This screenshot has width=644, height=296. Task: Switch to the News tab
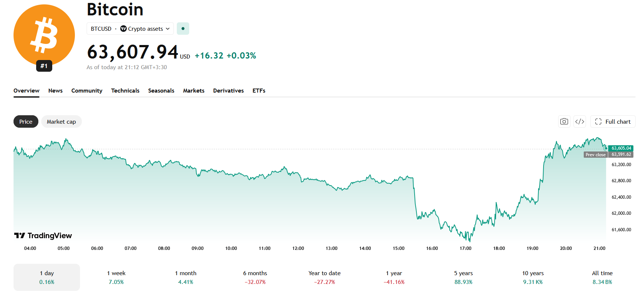click(56, 91)
